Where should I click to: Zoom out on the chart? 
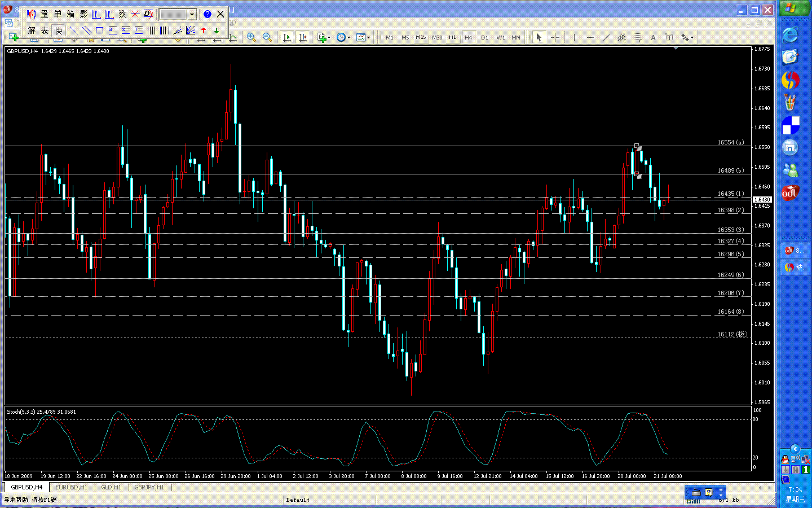coord(267,37)
